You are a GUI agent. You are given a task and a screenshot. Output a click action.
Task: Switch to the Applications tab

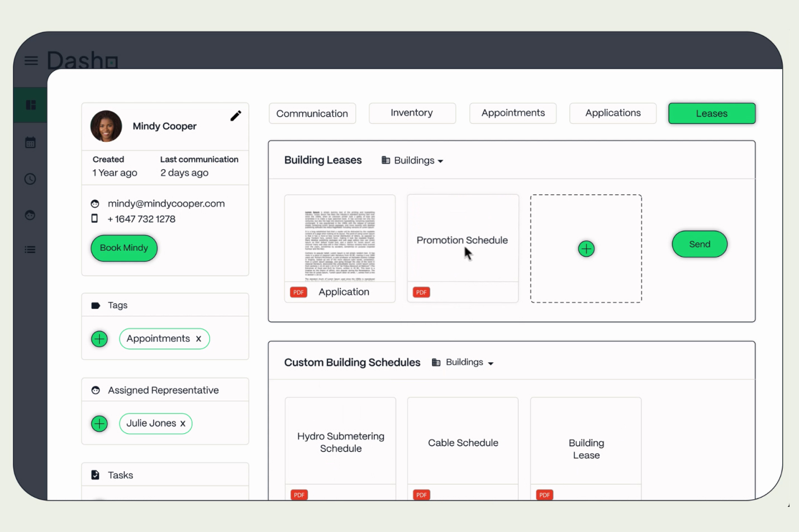click(x=613, y=113)
